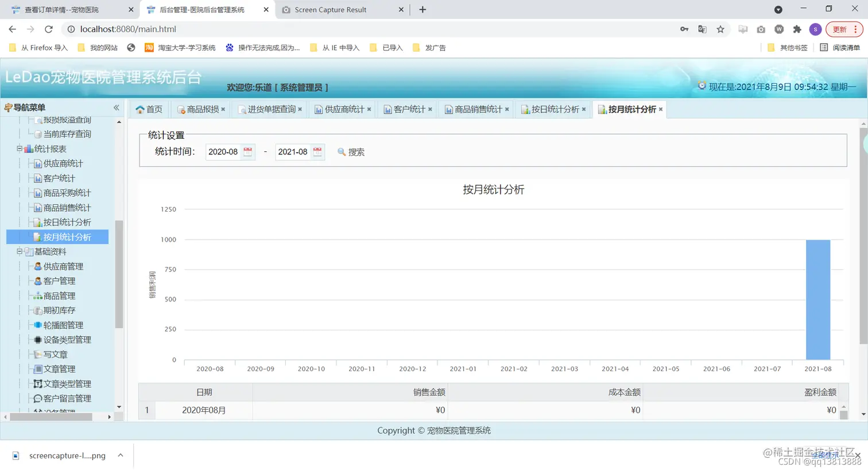
Task: Click the cast/display icon in the browser toolbar
Action: (743, 29)
